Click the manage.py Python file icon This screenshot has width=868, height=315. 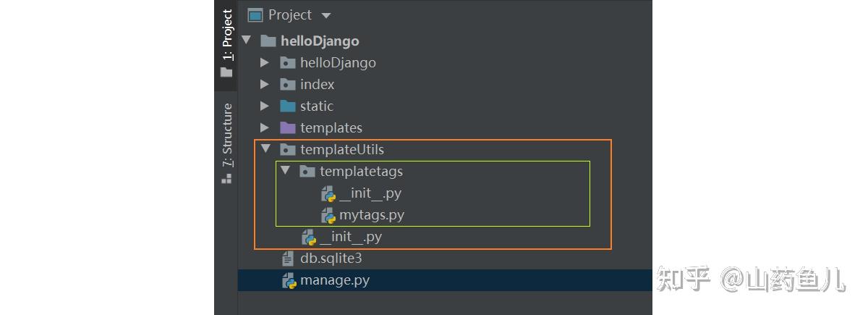coord(289,280)
